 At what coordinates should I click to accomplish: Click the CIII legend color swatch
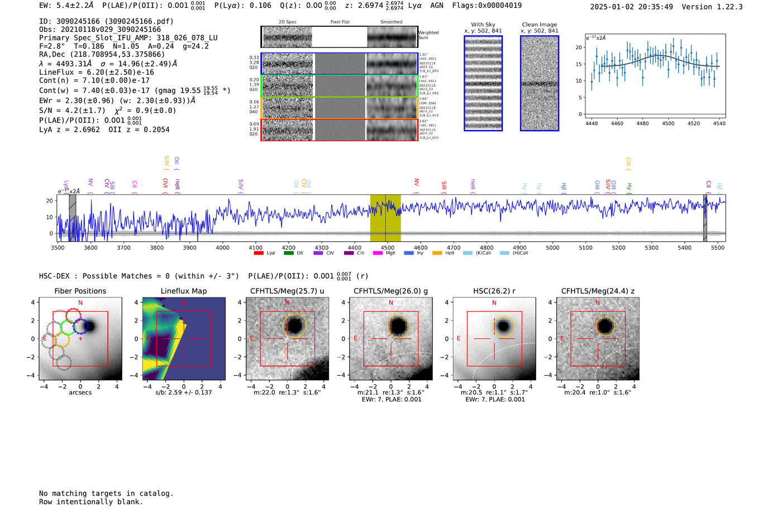(349, 253)
